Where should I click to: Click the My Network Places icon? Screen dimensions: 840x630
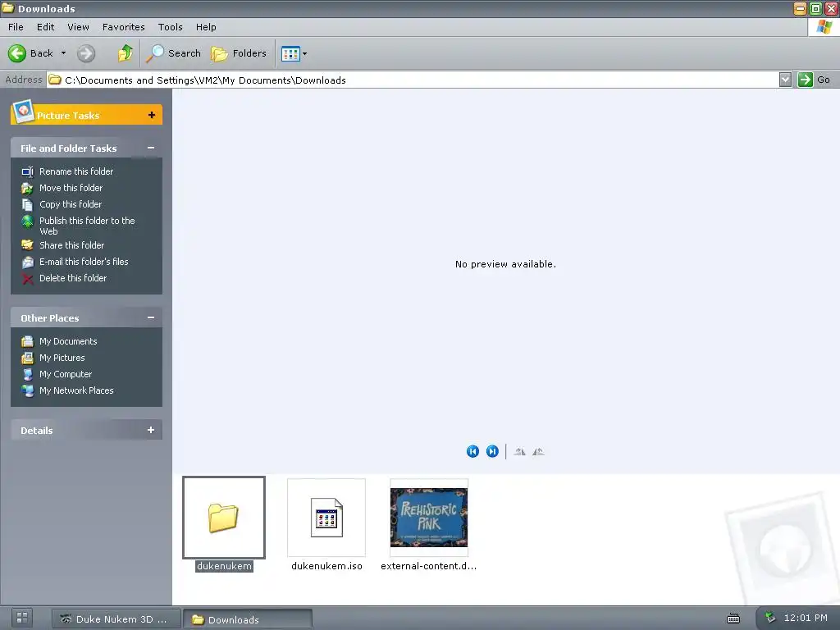click(27, 390)
